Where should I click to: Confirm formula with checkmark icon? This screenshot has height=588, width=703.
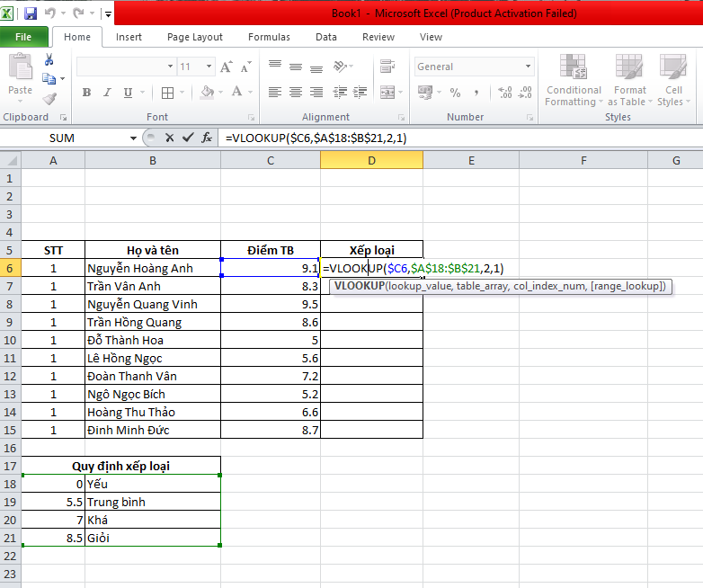[188, 138]
